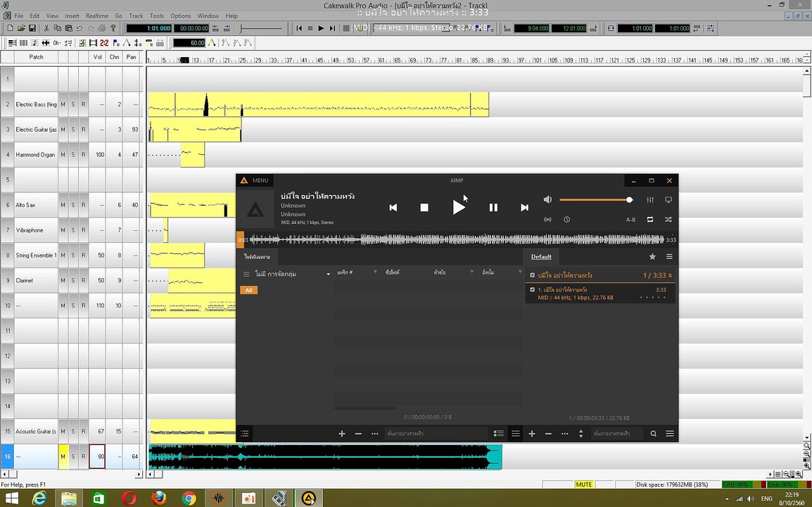812x507 pixels.
Task: Skip to next track in AIMP
Action: tap(524, 207)
